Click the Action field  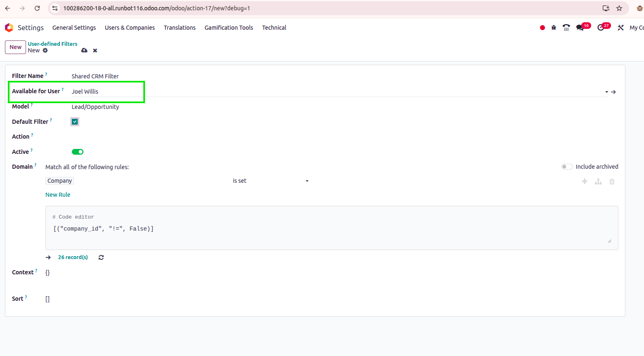[x=344, y=137]
